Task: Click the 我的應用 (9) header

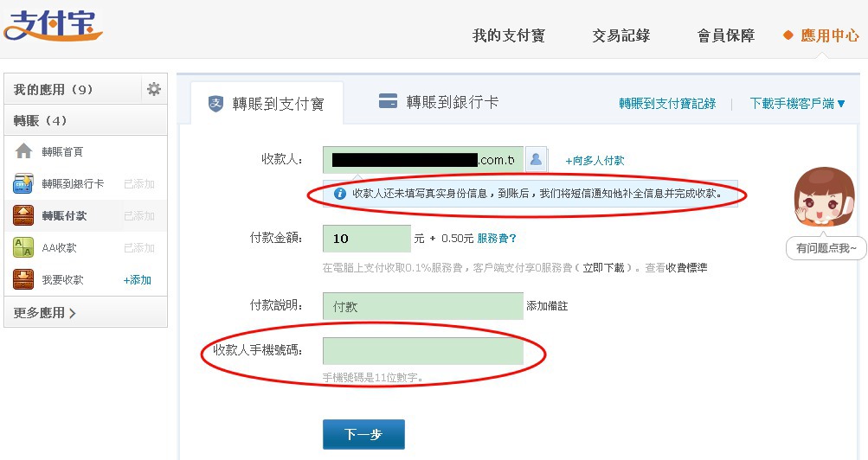Action: click(53, 89)
